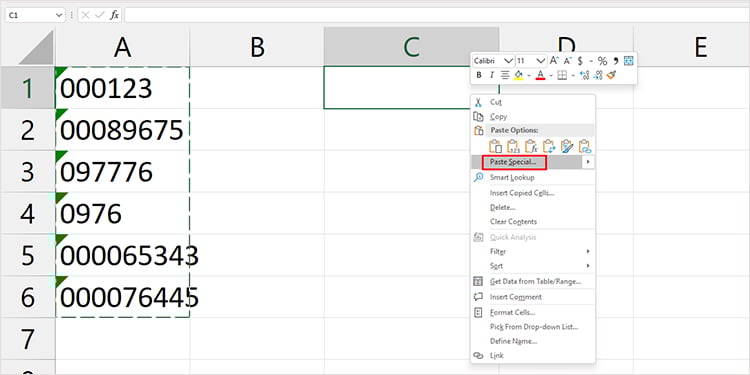This screenshot has height=375, width=750.
Task: Click the Paste Link icon
Action: coord(585,146)
